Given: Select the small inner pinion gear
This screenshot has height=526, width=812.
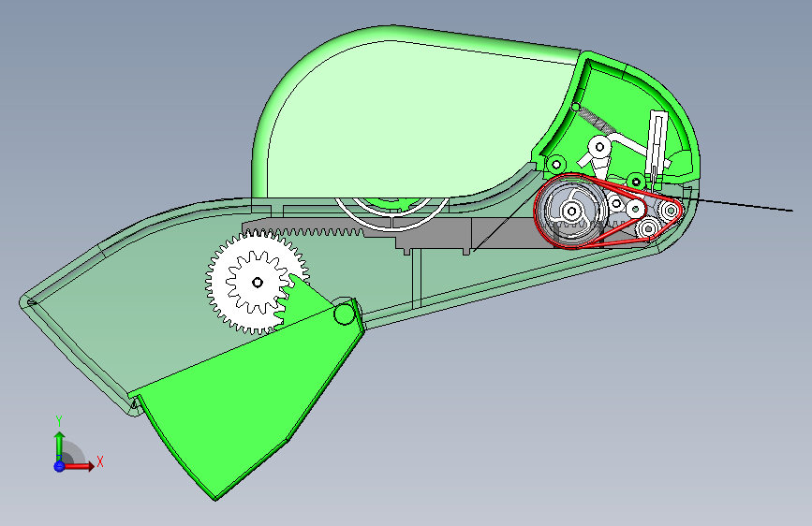Looking at the screenshot, I should pos(258,282).
